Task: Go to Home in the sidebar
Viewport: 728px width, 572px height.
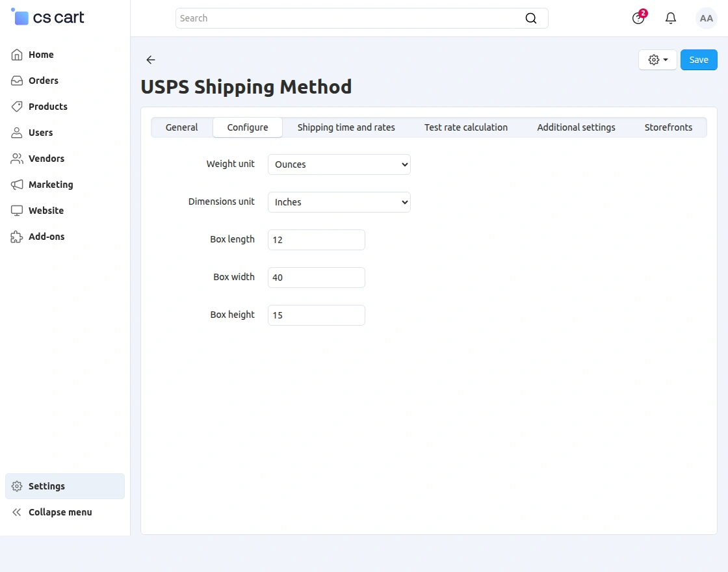Action: [65, 55]
